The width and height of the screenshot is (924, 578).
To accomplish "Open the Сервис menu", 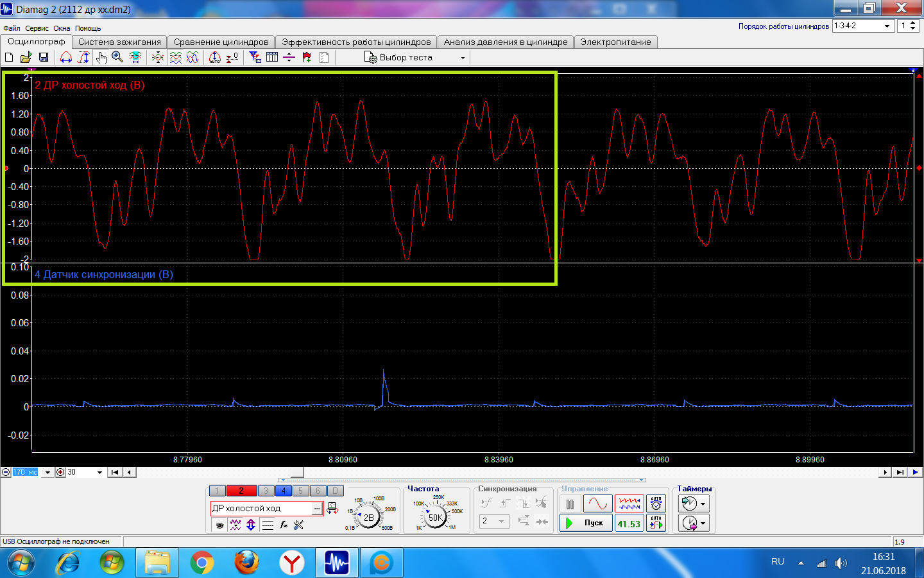I will tap(37, 28).
